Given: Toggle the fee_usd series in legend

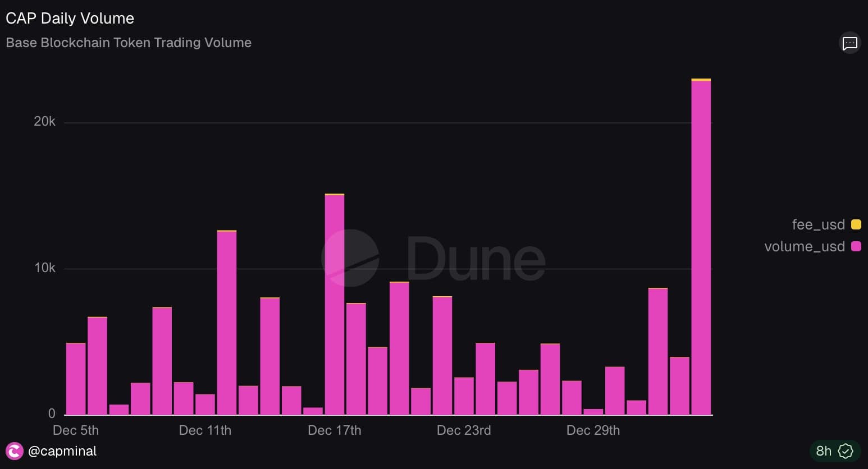Looking at the screenshot, I should (x=818, y=224).
